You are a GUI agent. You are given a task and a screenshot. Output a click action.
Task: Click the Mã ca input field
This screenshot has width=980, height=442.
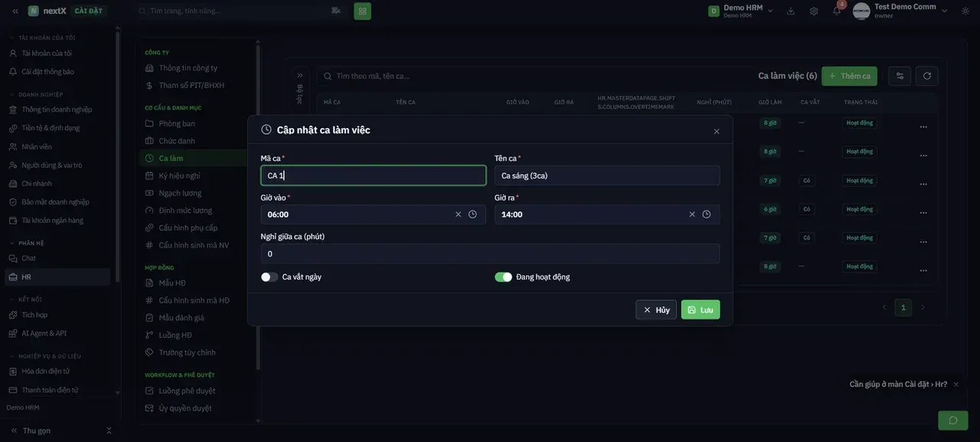374,175
